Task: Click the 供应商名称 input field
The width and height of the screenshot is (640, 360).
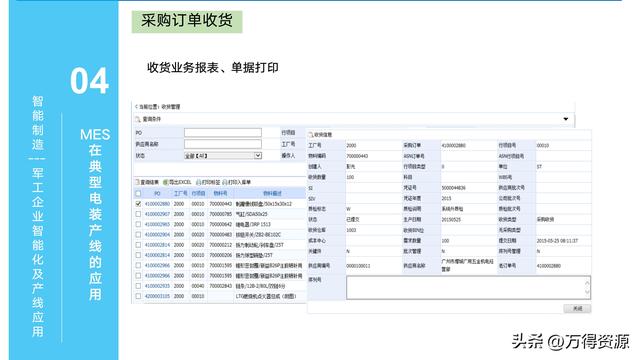Action: pyautogui.click(x=223, y=144)
